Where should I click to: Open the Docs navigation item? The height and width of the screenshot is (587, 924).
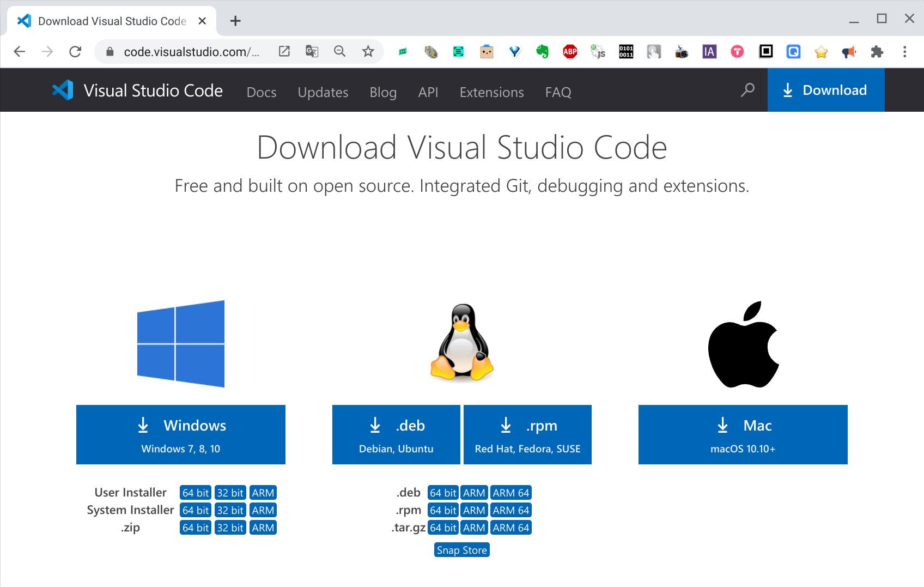(x=262, y=92)
